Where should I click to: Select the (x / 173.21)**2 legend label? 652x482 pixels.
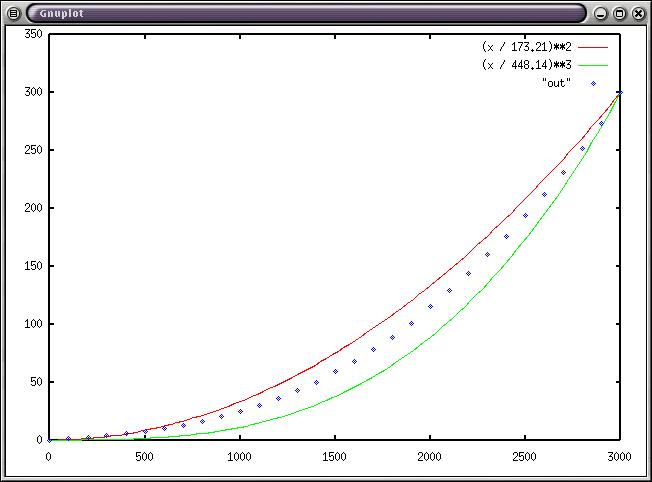point(526,47)
